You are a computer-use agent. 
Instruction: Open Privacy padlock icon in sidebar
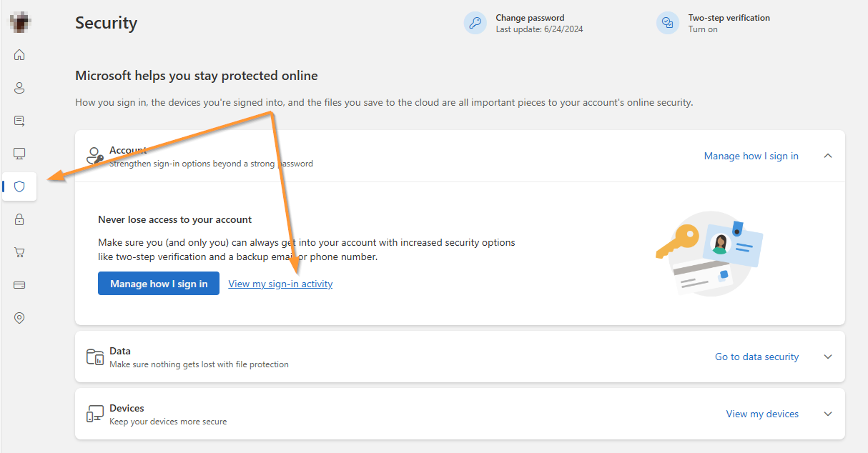point(19,219)
